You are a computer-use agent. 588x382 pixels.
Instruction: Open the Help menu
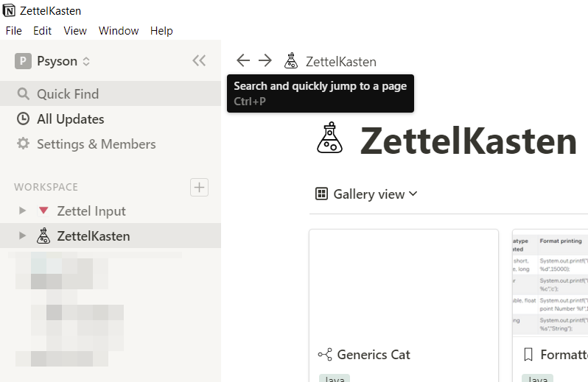[x=161, y=31]
